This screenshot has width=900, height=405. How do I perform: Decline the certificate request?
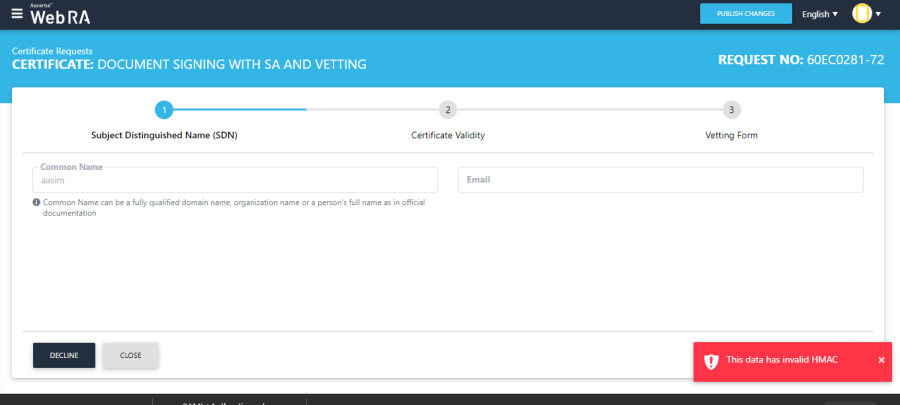[x=64, y=355]
